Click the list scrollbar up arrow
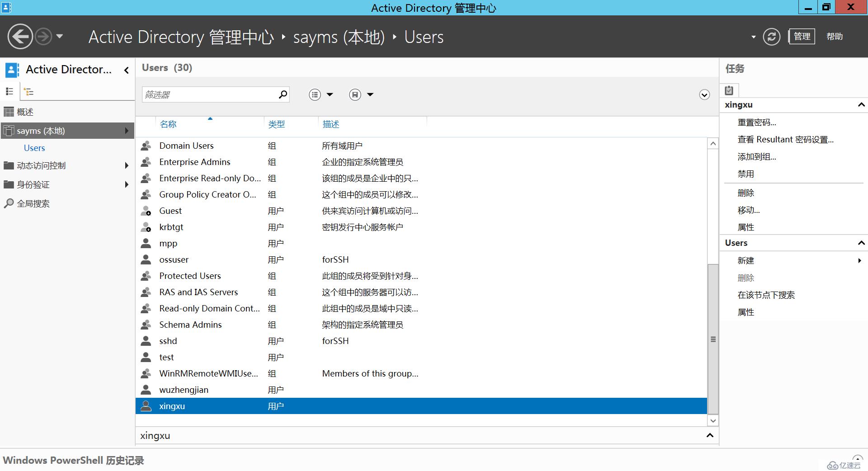 713,144
